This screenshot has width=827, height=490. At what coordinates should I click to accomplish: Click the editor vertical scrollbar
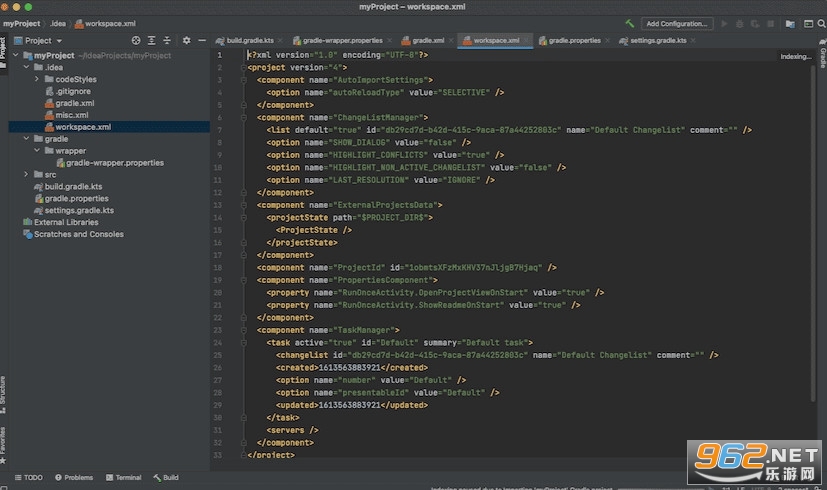pyautogui.click(x=814, y=232)
